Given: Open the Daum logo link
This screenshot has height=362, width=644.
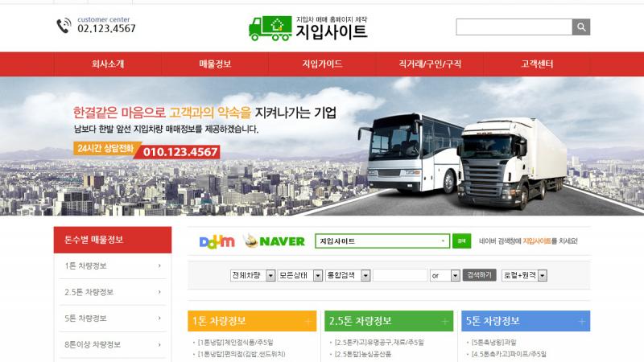Looking at the screenshot, I should [217, 241].
